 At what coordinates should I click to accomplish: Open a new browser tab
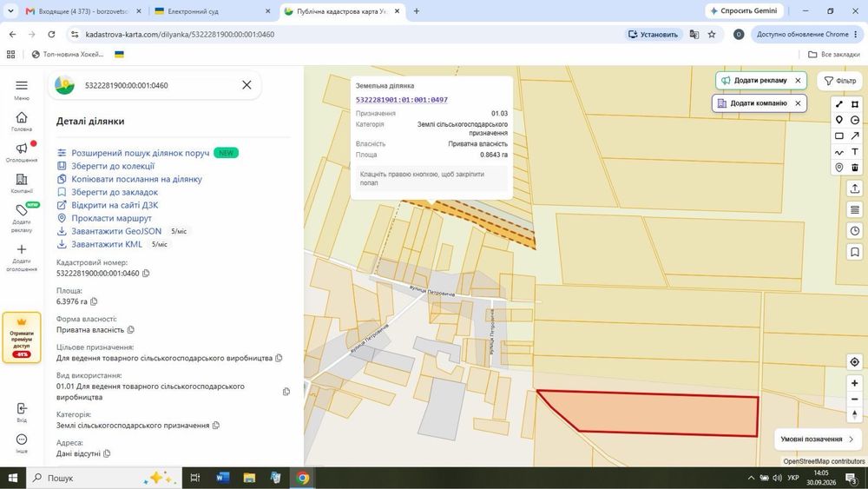click(417, 11)
